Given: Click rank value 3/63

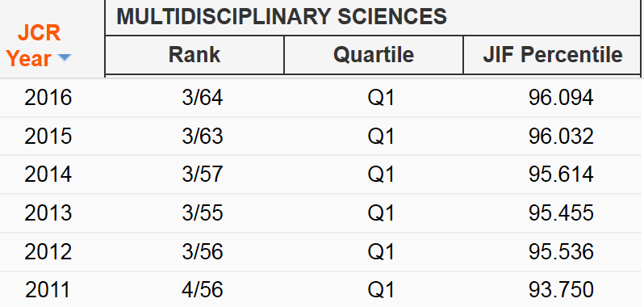Looking at the screenshot, I should tap(203, 136).
